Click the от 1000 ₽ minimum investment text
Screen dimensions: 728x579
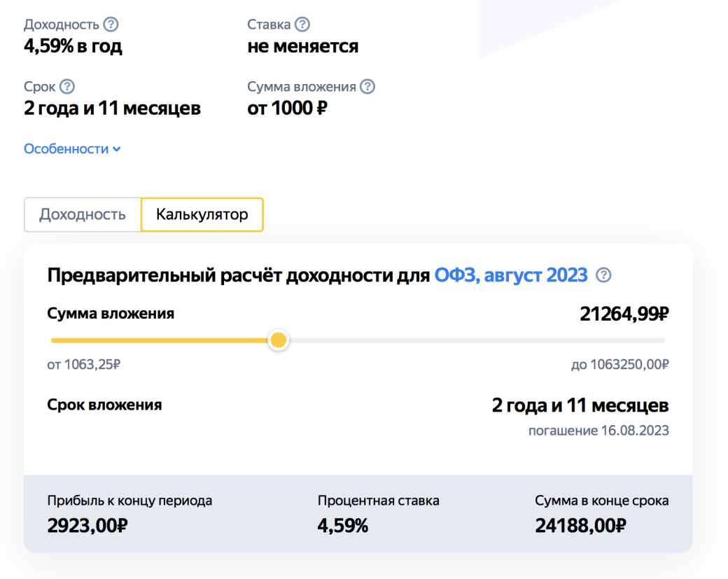pyautogui.click(x=288, y=109)
